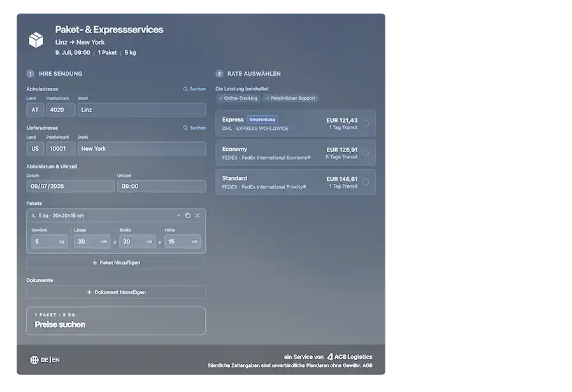Open the AGB terms link
This screenshot has height=392, width=572.
(368, 365)
